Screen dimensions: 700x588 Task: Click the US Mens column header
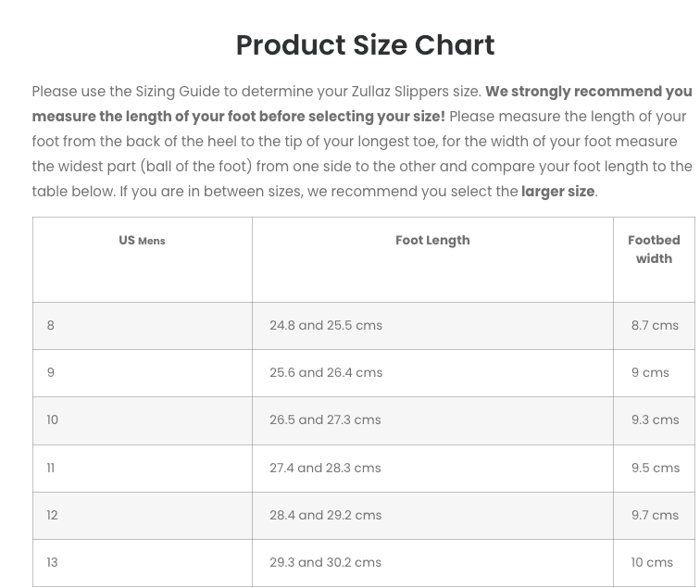[142, 241]
